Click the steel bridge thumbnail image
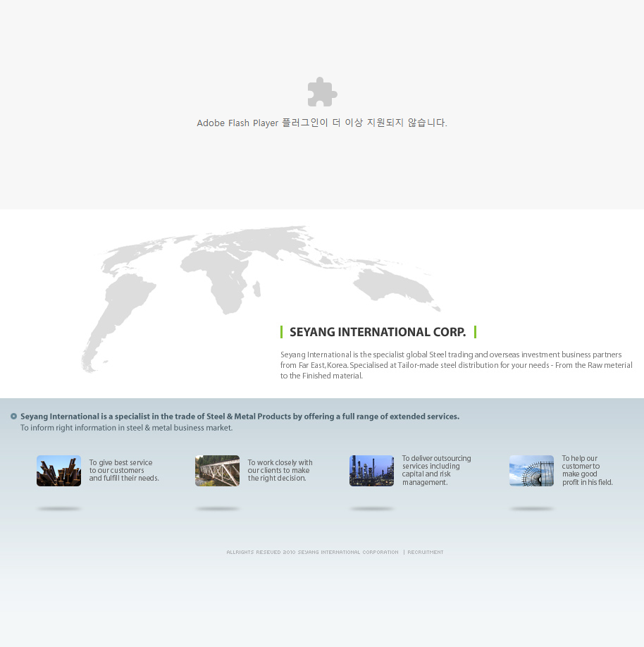The width and height of the screenshot is (644, 647). tap(218, 471)
